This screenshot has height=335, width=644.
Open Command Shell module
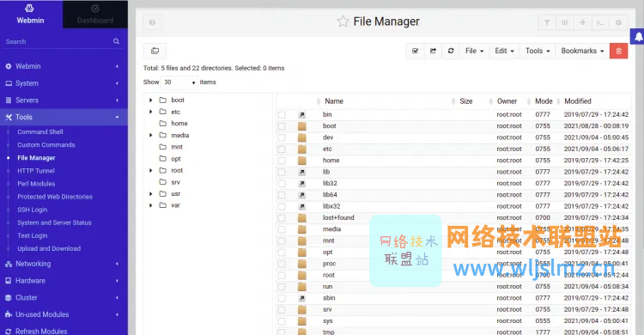click(x=40, y=132)
